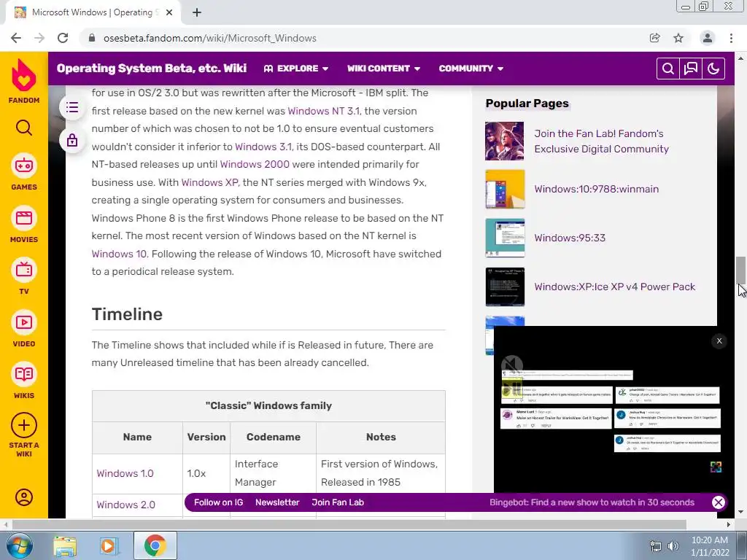Click Follow on IG in bottom bar
This screenshot has width=747, height=560.
pos(218,502)
